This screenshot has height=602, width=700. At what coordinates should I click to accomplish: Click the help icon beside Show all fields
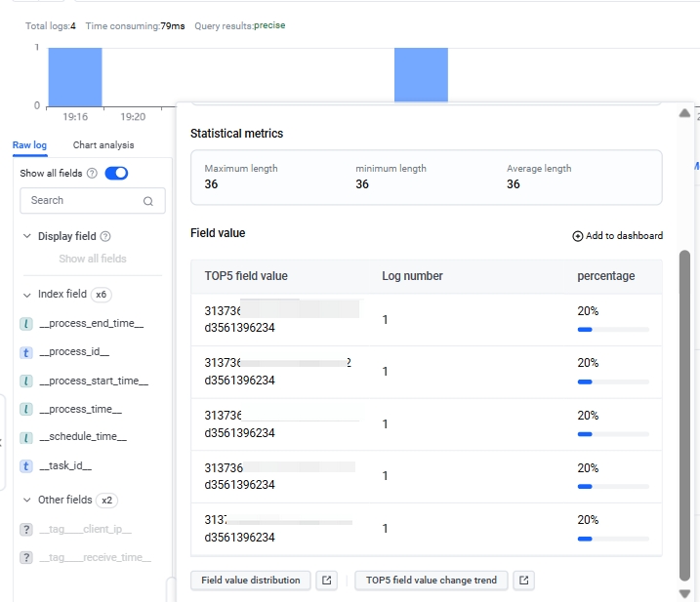(92, 173)
